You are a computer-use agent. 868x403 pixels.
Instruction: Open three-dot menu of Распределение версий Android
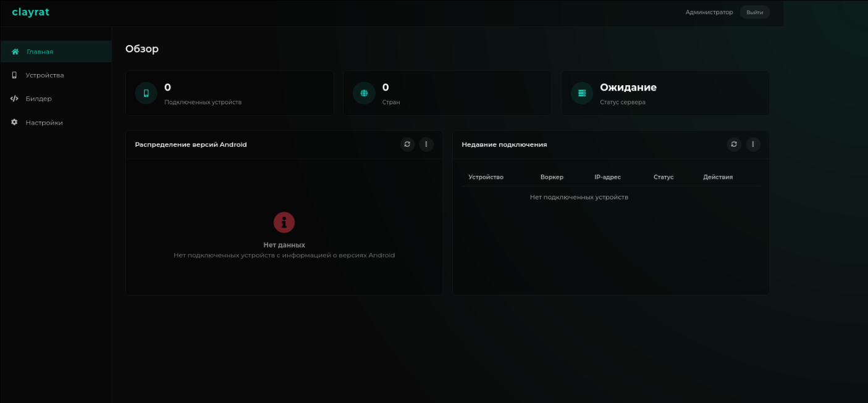pyautogui.click(x=426, y=144)
